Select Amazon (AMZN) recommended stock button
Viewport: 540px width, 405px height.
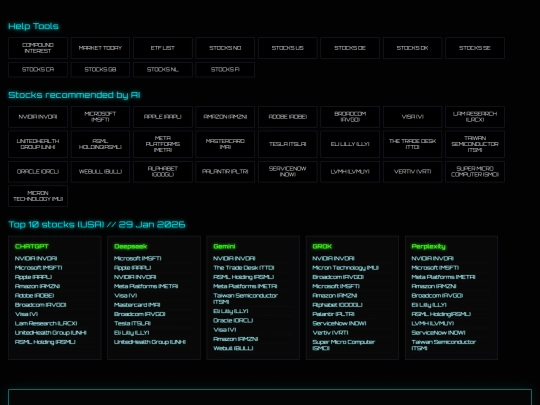[225, 117]
